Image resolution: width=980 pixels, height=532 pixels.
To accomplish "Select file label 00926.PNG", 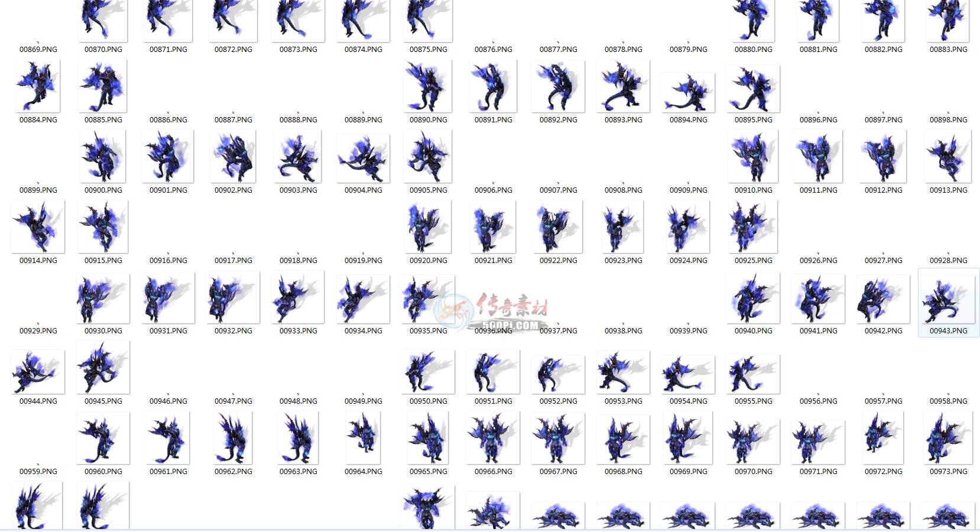I will 819,261.
